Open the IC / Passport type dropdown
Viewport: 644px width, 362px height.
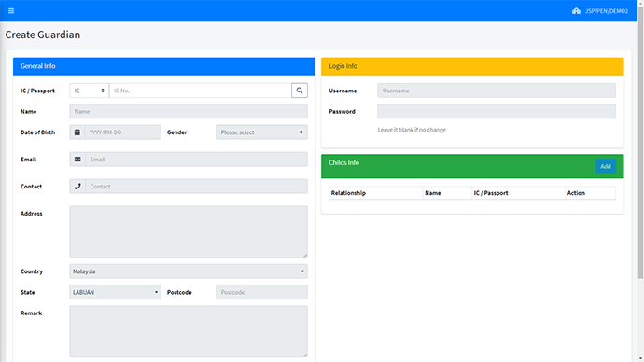(x=89, y=90)
